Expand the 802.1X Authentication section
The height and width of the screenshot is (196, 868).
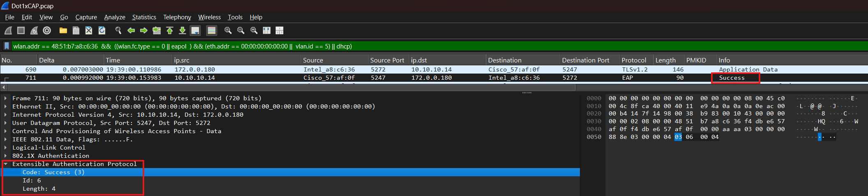(6, 156)
